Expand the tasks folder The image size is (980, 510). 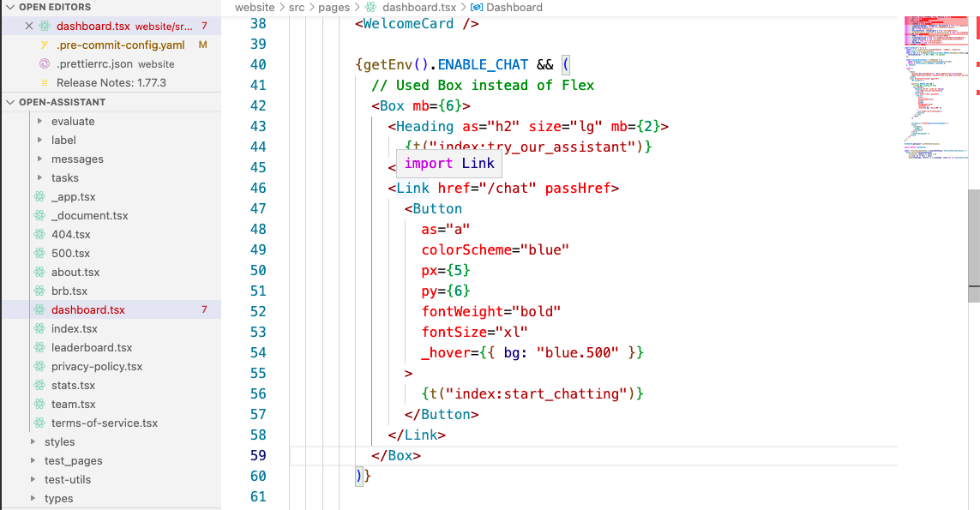pos(40,177)
